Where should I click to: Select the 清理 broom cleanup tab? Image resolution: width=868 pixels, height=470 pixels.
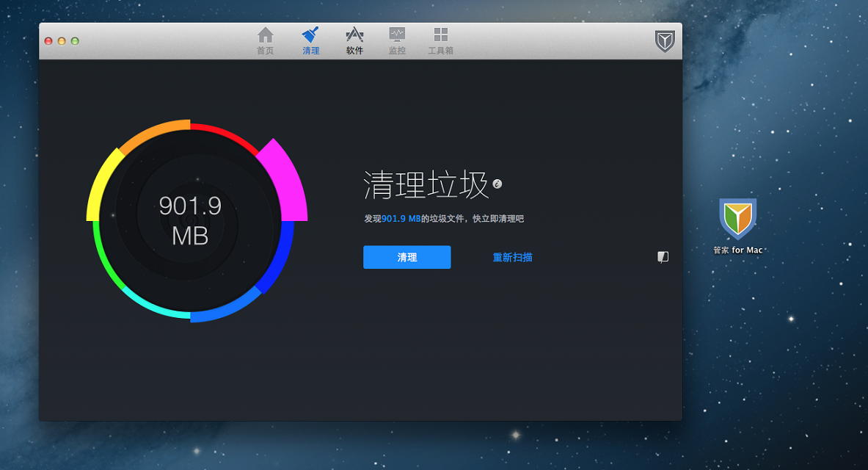click(x=310, y=41)
